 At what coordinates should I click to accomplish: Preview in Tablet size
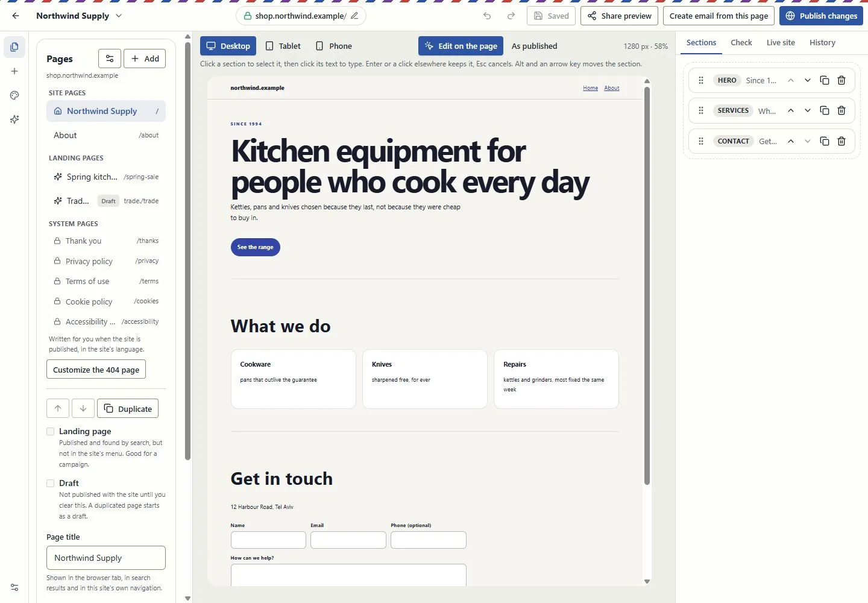[283, 46]
